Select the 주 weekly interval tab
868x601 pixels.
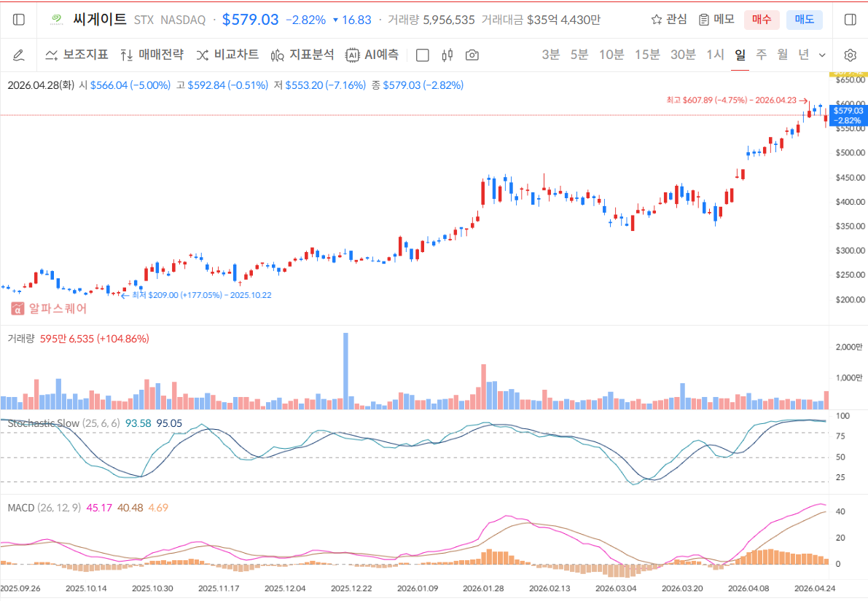tap(761, 55)
